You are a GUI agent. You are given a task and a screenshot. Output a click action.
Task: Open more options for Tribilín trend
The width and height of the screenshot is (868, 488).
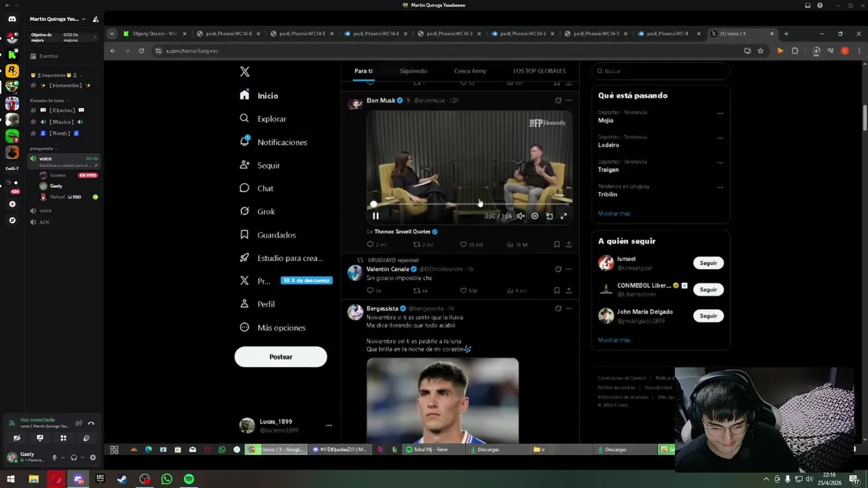coord(719,188)
